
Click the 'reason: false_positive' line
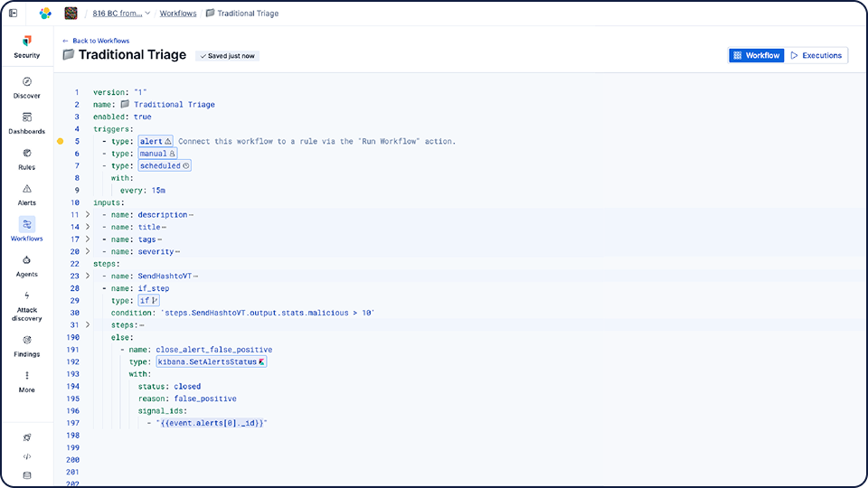click(187, 399)
